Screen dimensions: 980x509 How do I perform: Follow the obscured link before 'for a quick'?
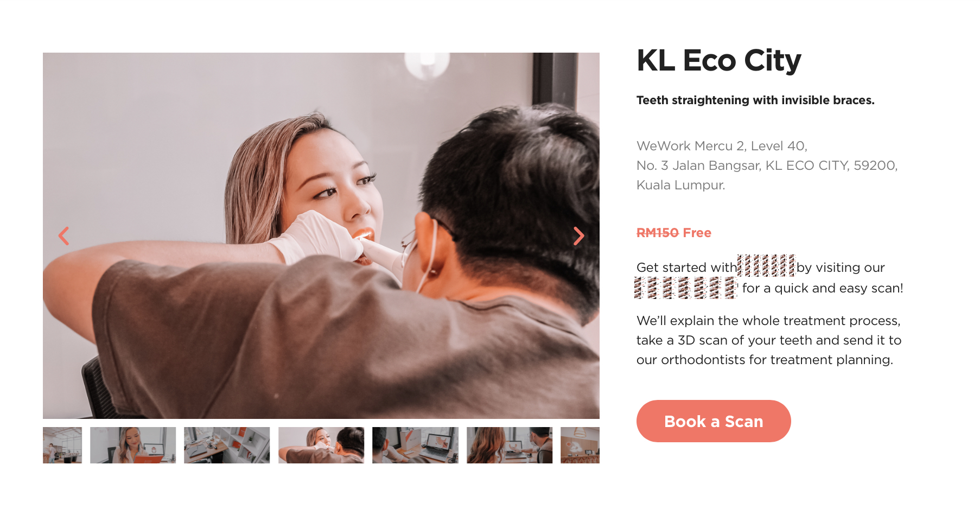686,288
